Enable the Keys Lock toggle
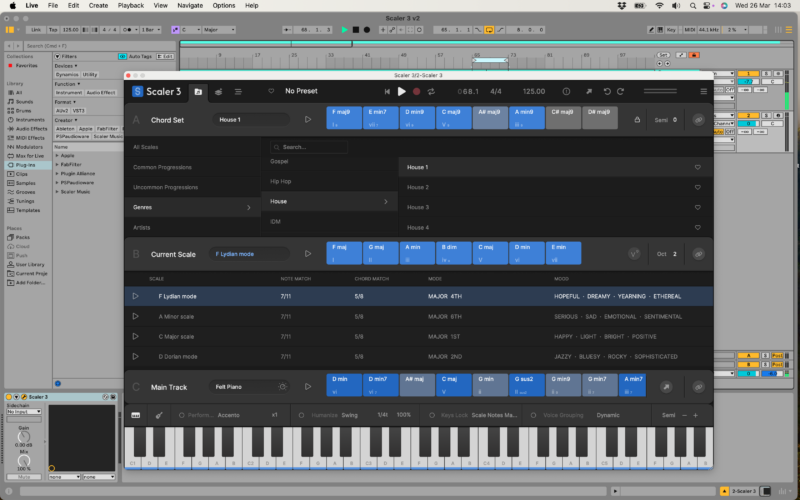 [x=432, y=415]
